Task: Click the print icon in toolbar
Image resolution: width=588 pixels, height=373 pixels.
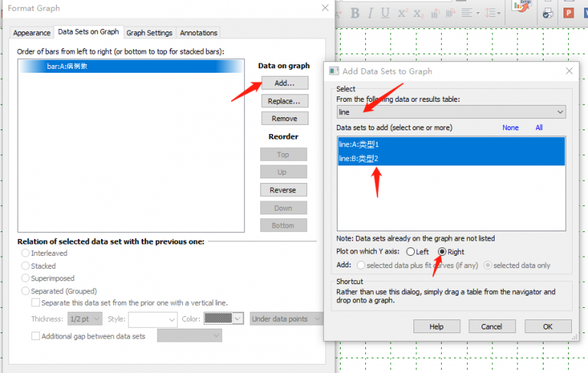Action: [547, 13]
